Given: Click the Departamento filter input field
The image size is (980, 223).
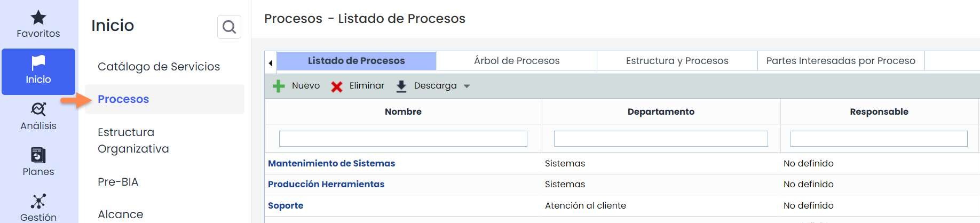Looking at the screenshot, I should (661, 139).
